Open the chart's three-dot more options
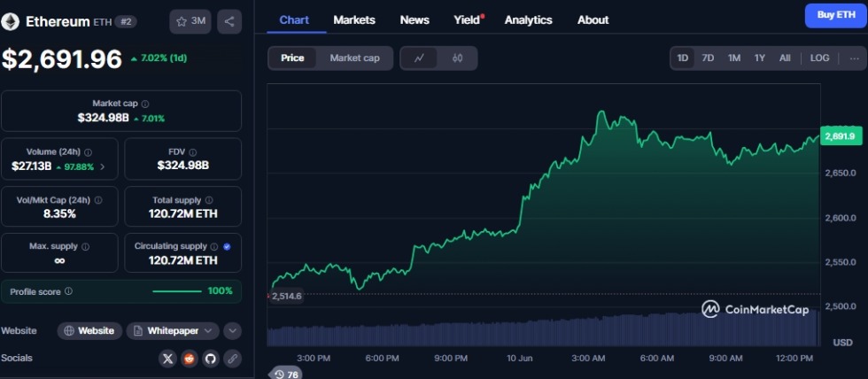Viewport: 868px width, 379px height. click(x=854, y=58)
